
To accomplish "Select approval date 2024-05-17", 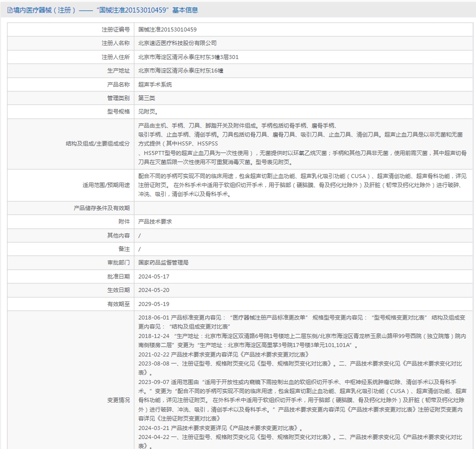I will tap(154, 276).
